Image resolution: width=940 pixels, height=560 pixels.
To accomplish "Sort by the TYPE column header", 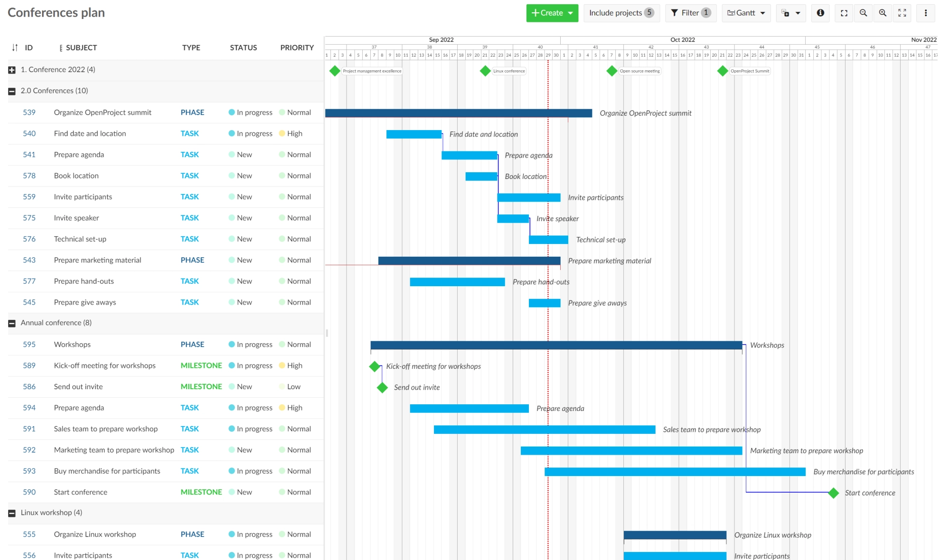I will pos(191,47).
